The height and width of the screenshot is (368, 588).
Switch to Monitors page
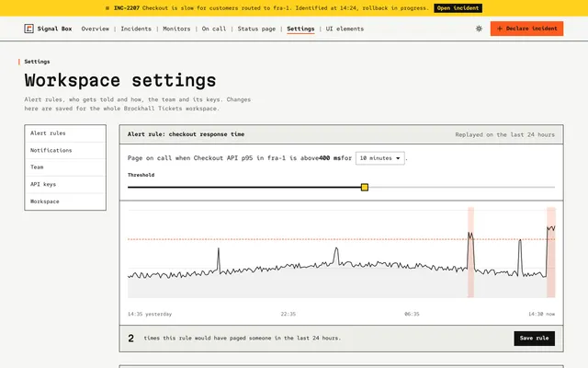coord(176,29)
